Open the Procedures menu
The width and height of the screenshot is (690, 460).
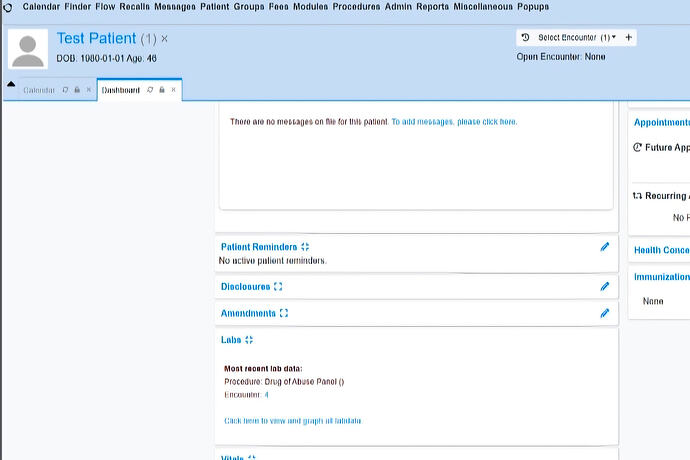click(x=356, y=7)
